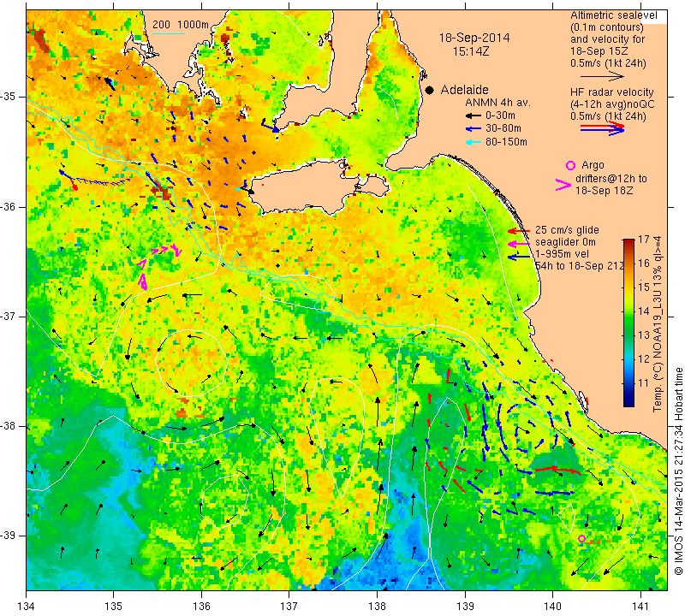Click the 'drifters@12h to' legend text
The width and height of the screenshot is (685, 616).
[611, 179]
